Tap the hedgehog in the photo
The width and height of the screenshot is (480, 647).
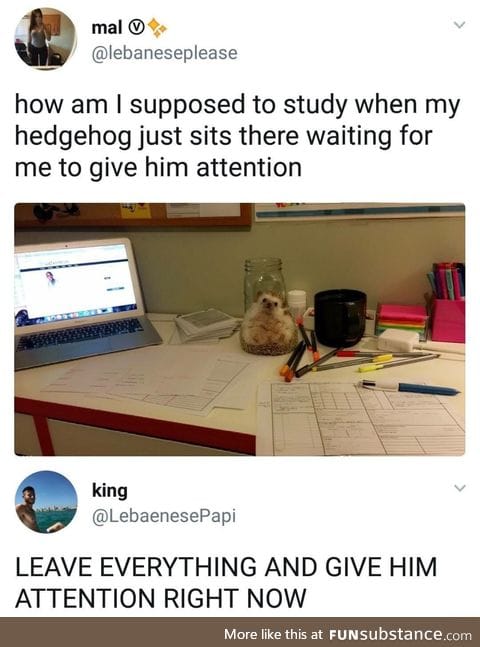pyautogui.click(x=269, y=323)
